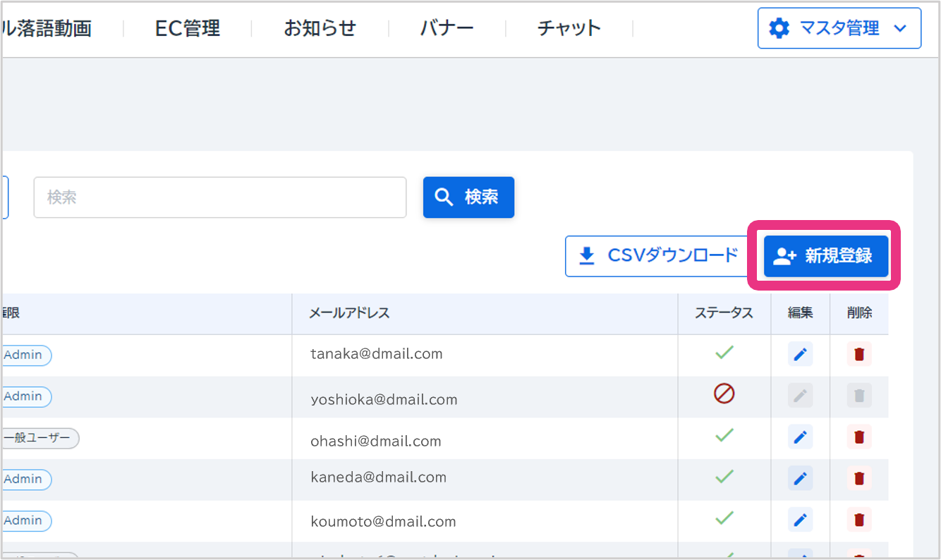This screenshot has width=941, height=560.
Task: Open edit for kaneda@dmail.com
Action: (x=800, y=479)
